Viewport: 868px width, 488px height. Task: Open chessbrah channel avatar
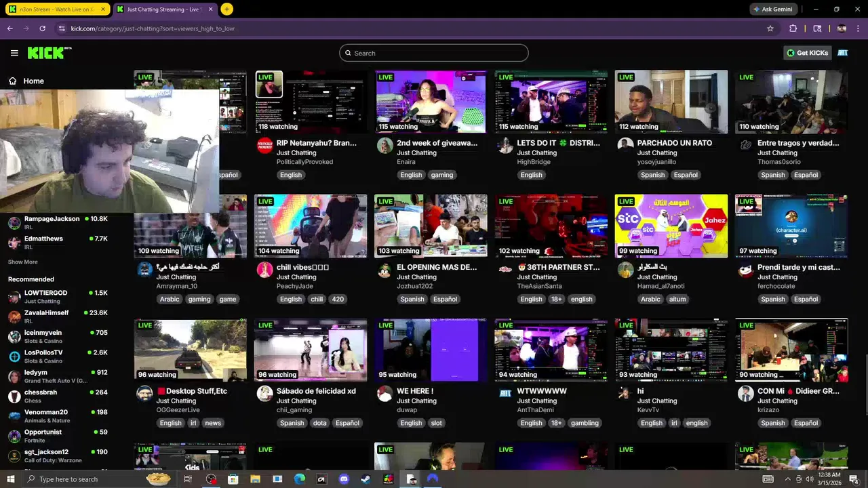click(14, 396)
